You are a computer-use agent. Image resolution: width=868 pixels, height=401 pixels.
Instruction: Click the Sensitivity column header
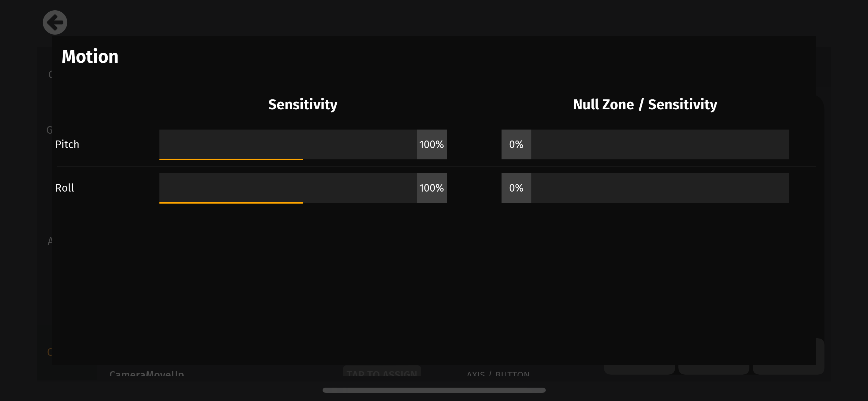(x=303, y=104)
